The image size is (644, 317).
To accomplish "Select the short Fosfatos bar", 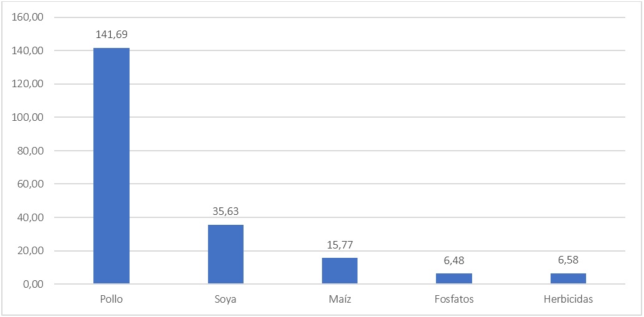I will [453, 278].
